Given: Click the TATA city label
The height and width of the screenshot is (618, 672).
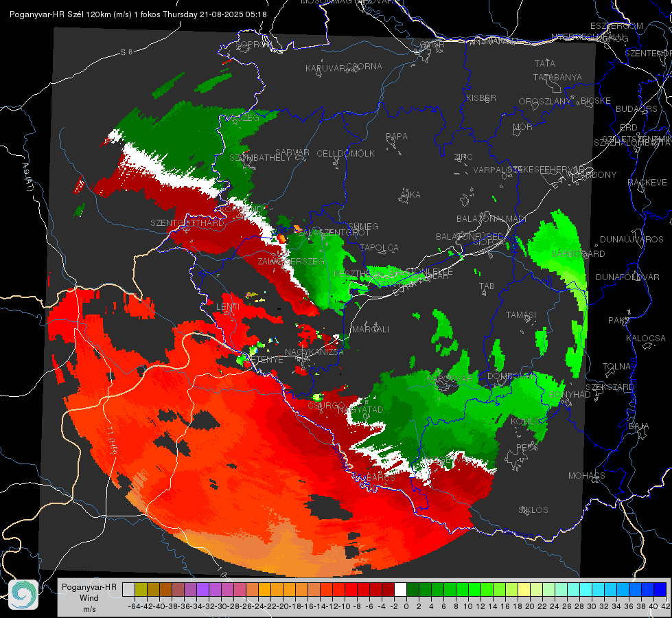Looking at the screenshot, I should (545, 63).
